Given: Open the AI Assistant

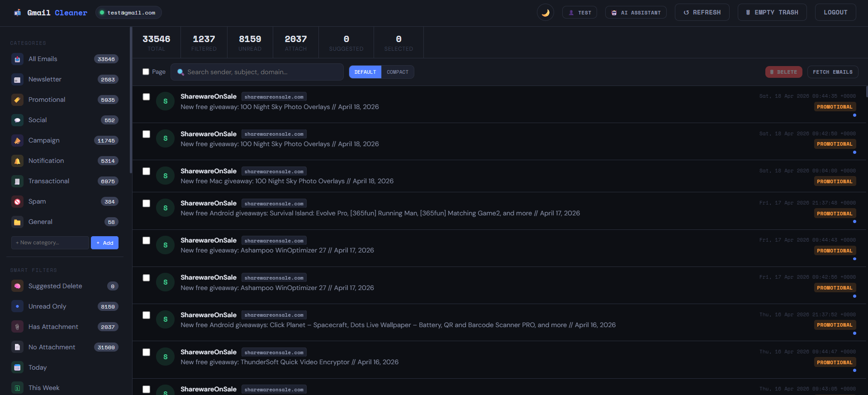Looking at the screenshot, I should tap(636, 13).
